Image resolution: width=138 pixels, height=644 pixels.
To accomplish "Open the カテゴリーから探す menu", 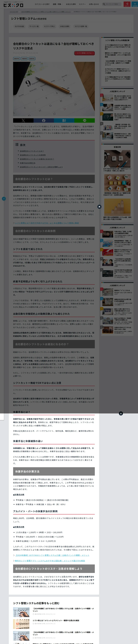I will (x=42, y=4).
